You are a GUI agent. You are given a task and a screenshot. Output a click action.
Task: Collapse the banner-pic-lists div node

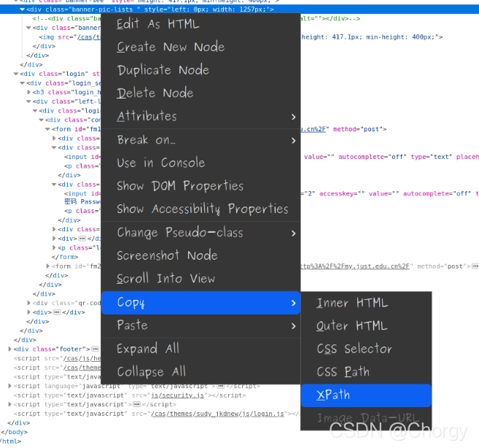22,9
